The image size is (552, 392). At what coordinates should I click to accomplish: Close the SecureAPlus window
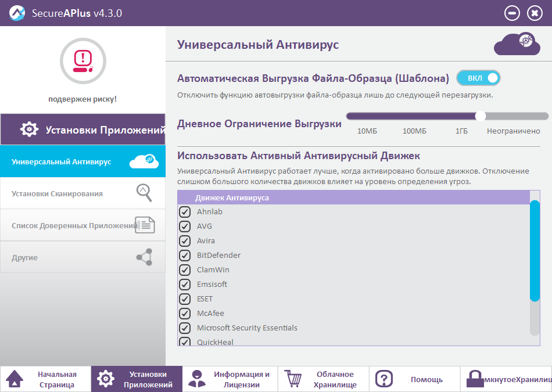[535, 13]
